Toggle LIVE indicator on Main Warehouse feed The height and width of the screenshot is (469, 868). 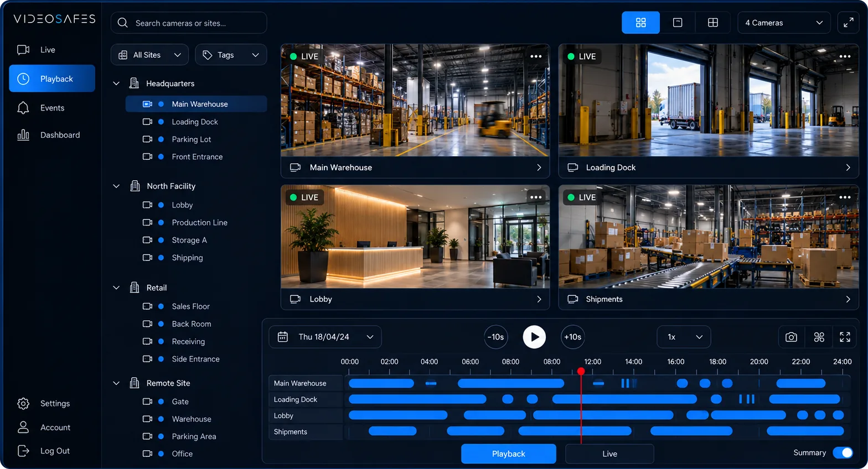click(x=304, y=56)
